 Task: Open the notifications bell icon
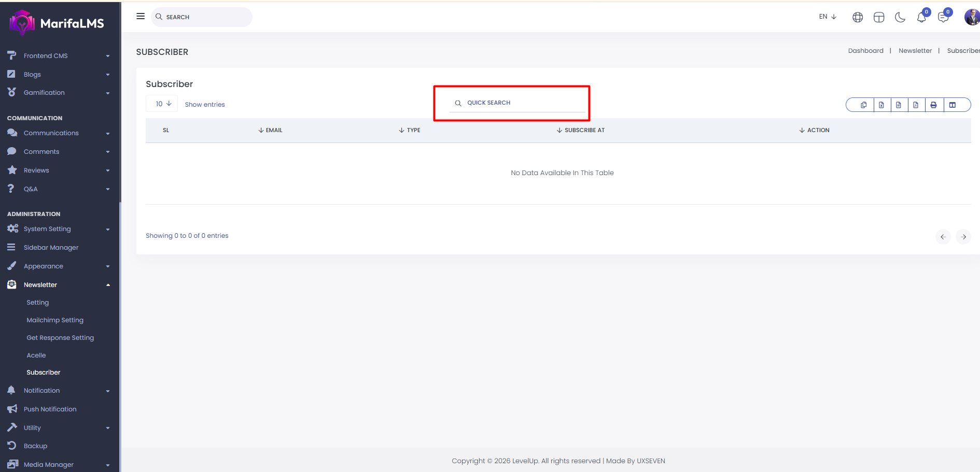click(x=921, y=18)
